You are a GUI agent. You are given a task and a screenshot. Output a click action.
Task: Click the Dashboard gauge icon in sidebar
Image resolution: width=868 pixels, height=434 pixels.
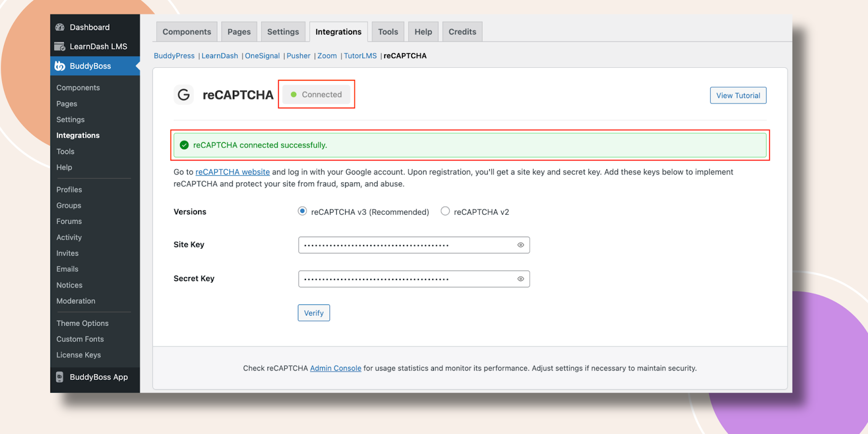coord(60,27)
